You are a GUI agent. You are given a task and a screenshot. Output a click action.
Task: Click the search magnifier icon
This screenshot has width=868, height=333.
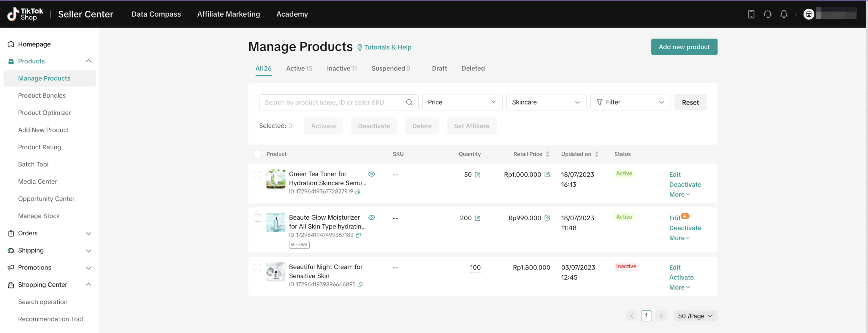pyautogui.click(x=409, y=102)
